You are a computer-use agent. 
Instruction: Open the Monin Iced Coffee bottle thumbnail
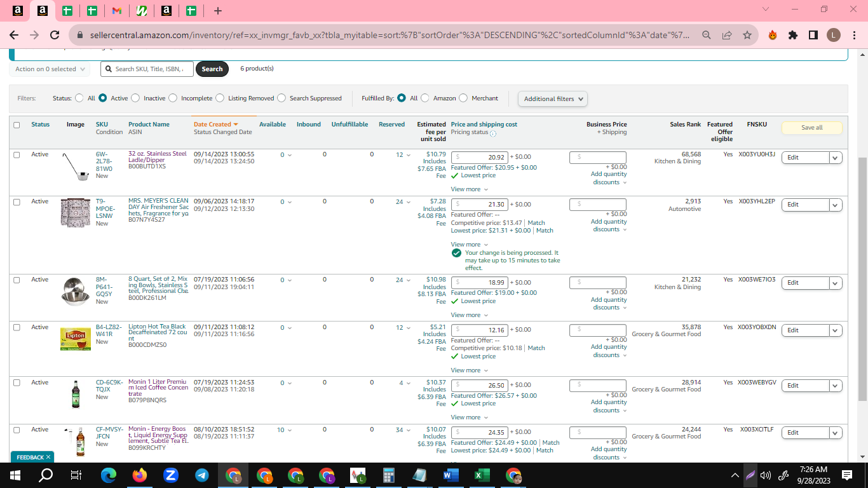(76, 394)
